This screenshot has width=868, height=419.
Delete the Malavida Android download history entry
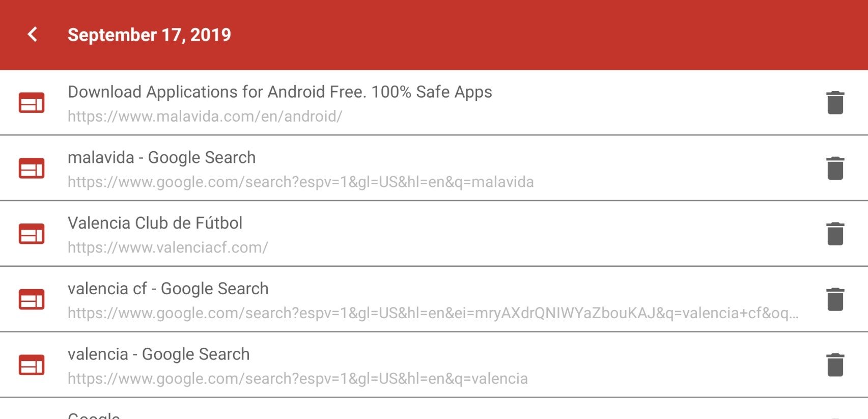[x=835, y=102]
